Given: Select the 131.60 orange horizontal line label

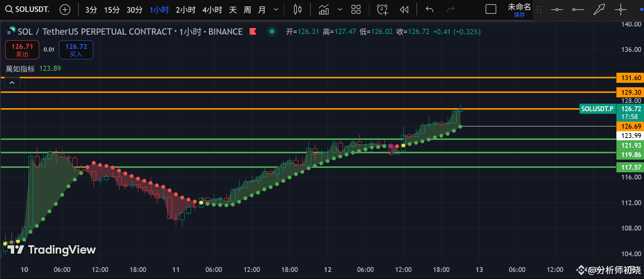Looking at the screenshot, I should pyautogui.click(x=630, y=78).
